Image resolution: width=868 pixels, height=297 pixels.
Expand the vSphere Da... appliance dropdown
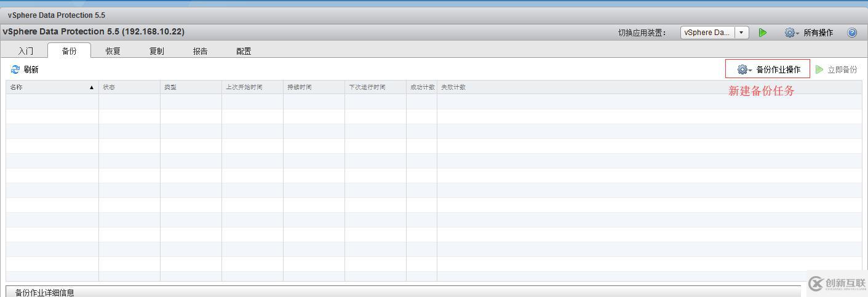click(x=741, y=33)
